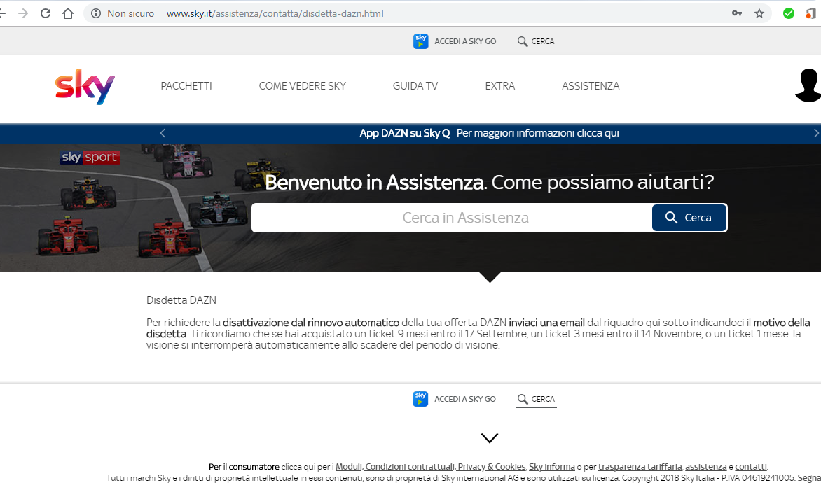Show next banner message with right chevron
This screenshot has height=504, width=821.
click(816, 133)
